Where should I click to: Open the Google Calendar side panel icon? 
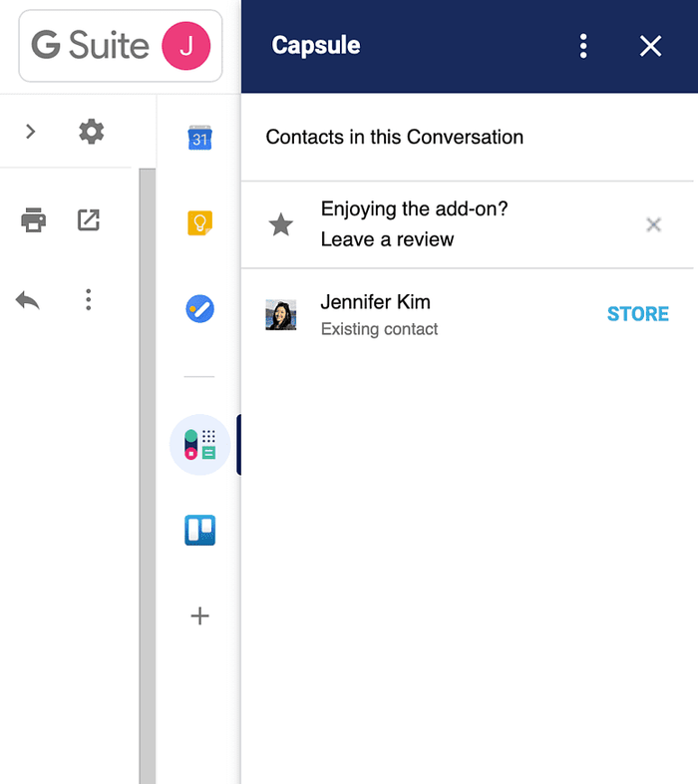pyautogui.click(x=199, y=138)
